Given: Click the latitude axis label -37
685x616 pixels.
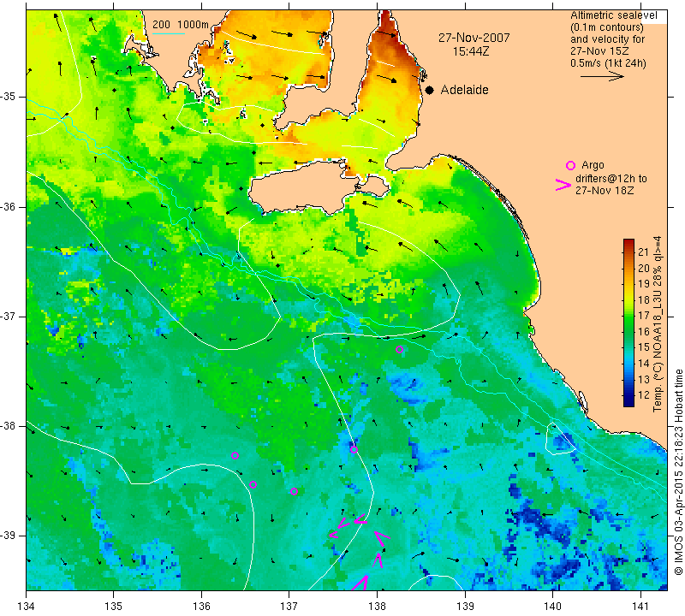Looking at the screenshot, I should pyautogui.click(x=8, y=316).
